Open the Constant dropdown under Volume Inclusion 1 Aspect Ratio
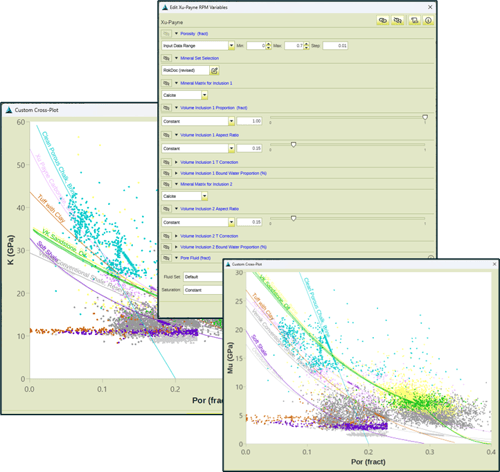The image size is (500, 472). coord(231,148)
